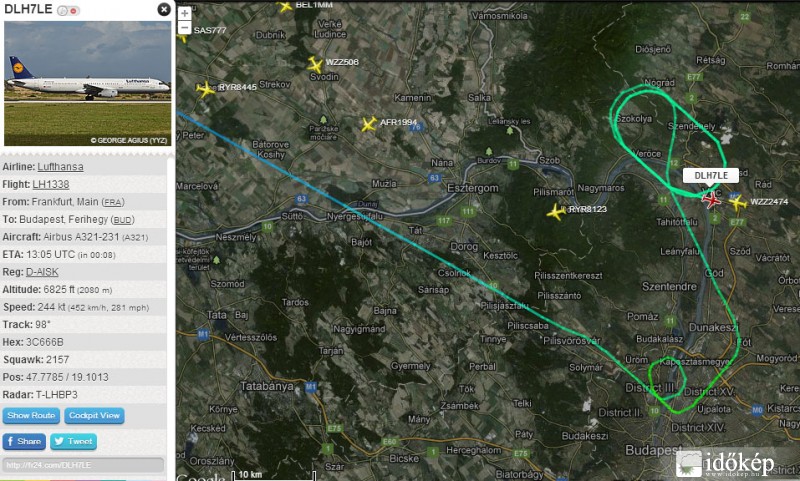Image resolution: width=800 pixels, height=481 pixels.
Task: Select the RYR8445 yellow plane icon
Action: click(x=206, y=89)
